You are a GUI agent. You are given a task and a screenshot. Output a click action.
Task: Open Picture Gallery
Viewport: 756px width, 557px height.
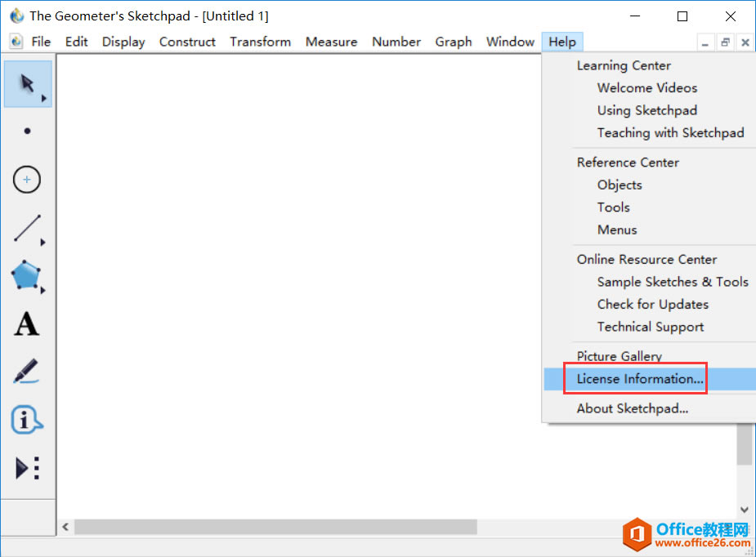(619, 356)
